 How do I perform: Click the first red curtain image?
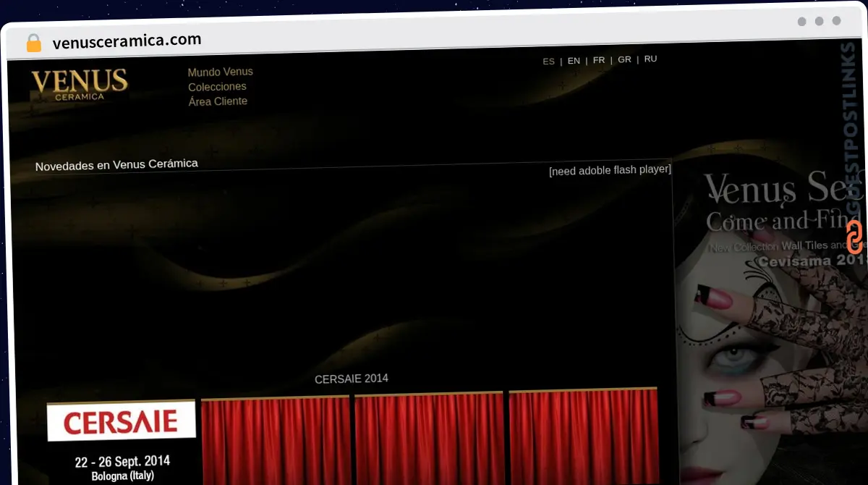click(276, 440)
